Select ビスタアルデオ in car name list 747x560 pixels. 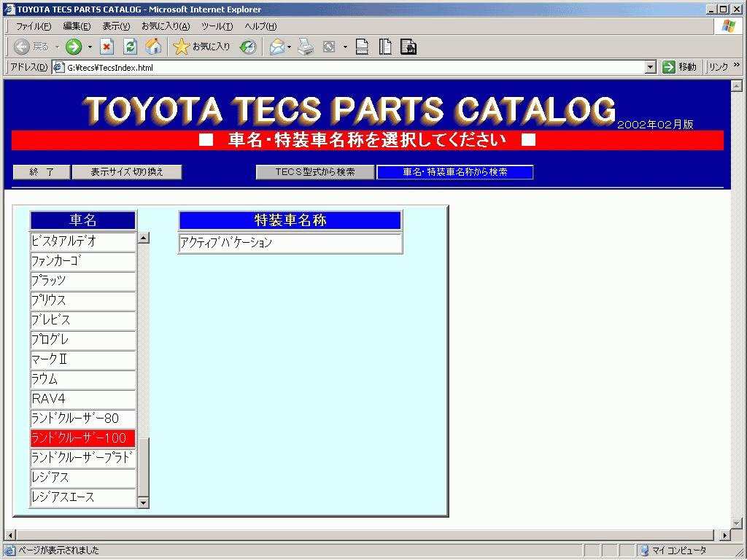pos(83,241)
